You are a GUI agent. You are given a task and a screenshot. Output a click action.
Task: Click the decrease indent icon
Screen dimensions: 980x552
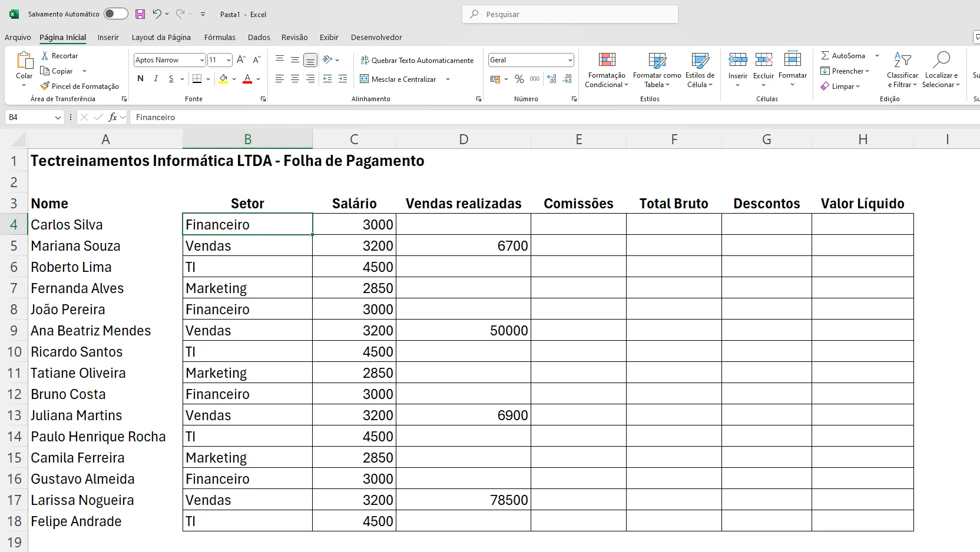click(x=327, y=79)
